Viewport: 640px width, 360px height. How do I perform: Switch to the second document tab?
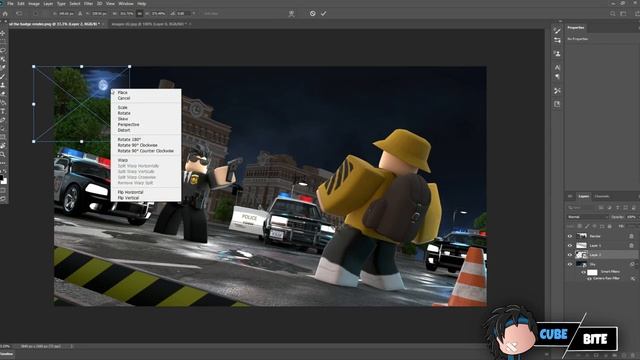tap(148, 24)
